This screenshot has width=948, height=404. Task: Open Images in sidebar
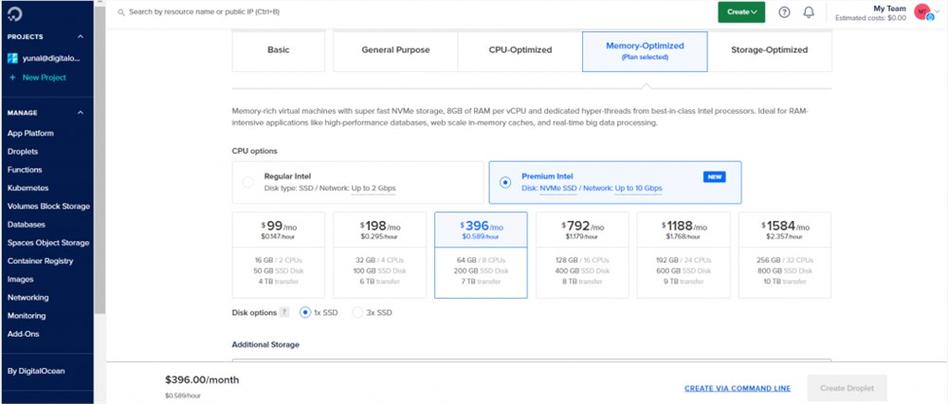pyautogui.click(x=20, y=279)
